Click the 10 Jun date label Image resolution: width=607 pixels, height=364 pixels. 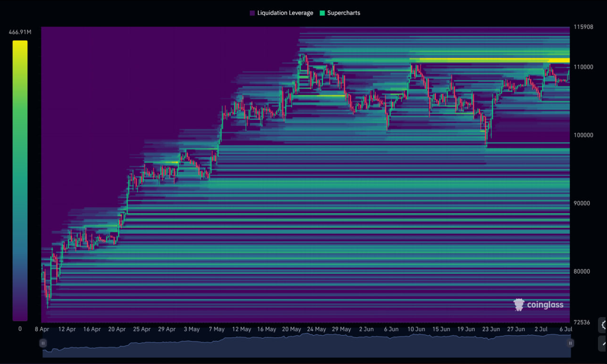click(x=416, y=329)
